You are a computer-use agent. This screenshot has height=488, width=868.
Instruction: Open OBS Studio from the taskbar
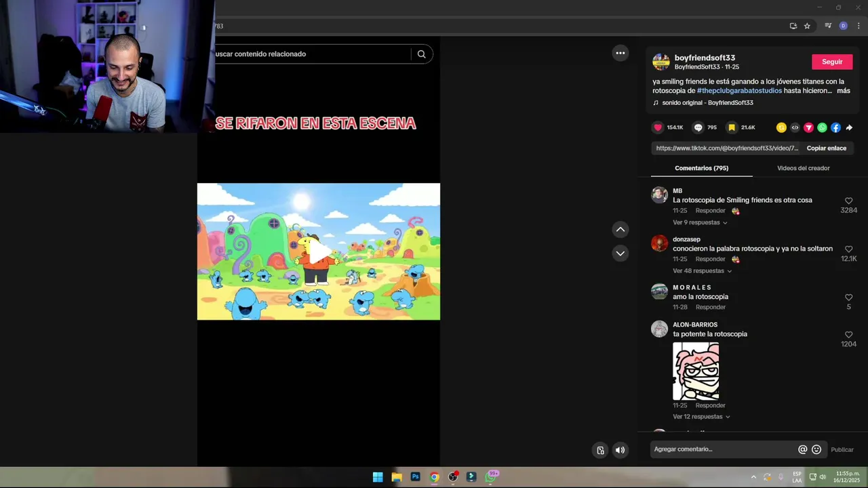pyautogui.click(x=453, y=477)
